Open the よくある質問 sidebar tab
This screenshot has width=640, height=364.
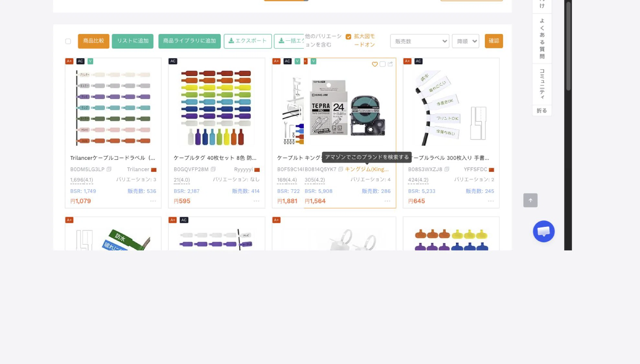click(542, 39)
